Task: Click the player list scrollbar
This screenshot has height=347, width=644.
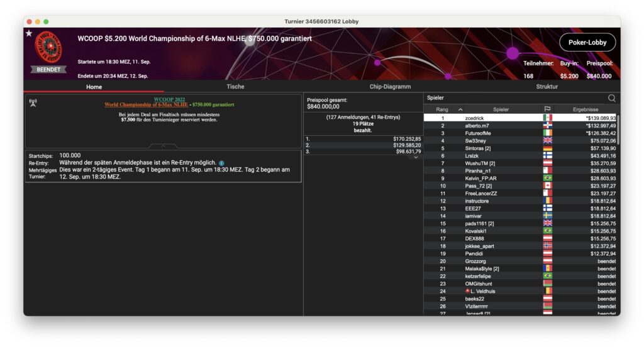Action: [x=618, y=126]
